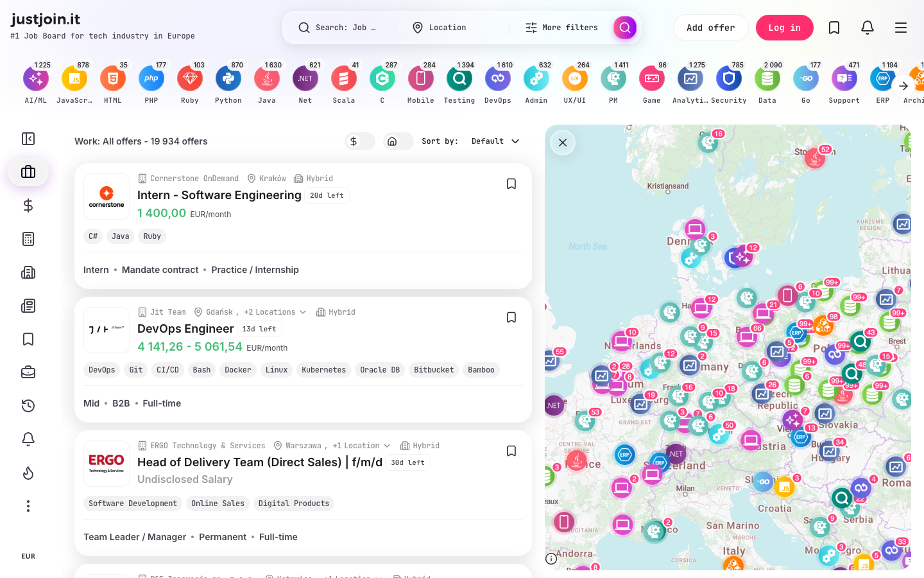Screen dimensions: 924x578
Task: Select the PM category icon
Action: click(613, 79)
